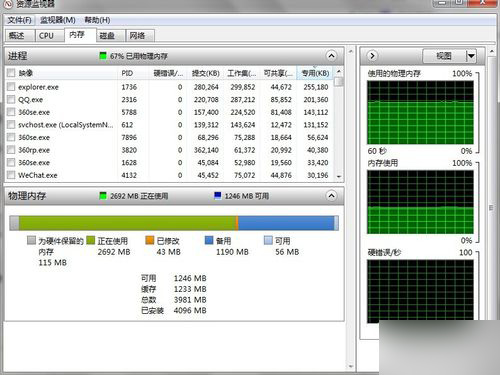Click the blue 1246 MB 可用 indicator
Screen dimensions: 500x375
[217, 196]
